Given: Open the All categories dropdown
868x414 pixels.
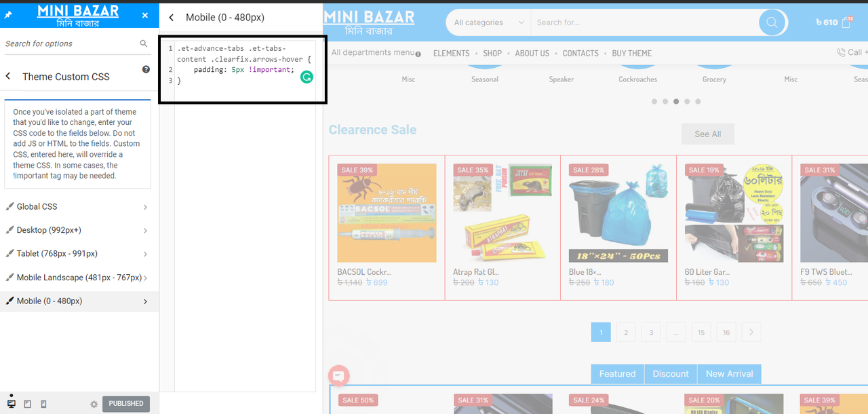Looking at the screenshot, I should [x=489, y=22].
